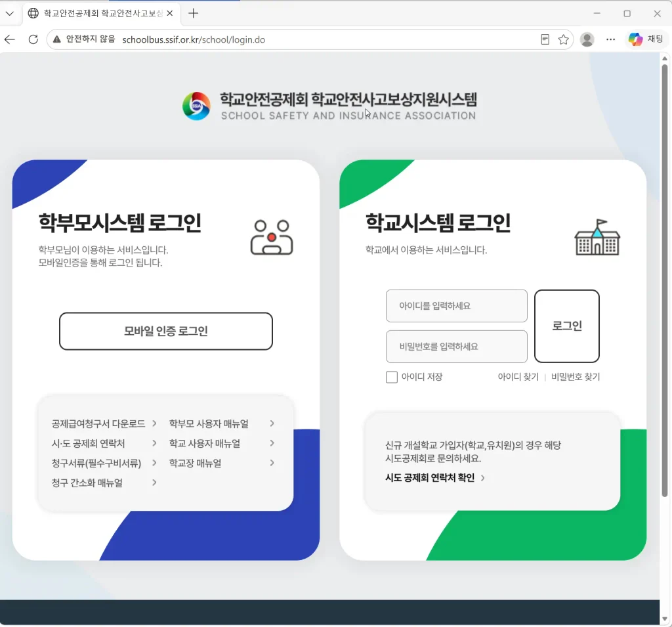Click the address bar URL schoolbus.ssif.or.kr
Image resolution: width=672 pixels, height=627 pixels.
194,39
